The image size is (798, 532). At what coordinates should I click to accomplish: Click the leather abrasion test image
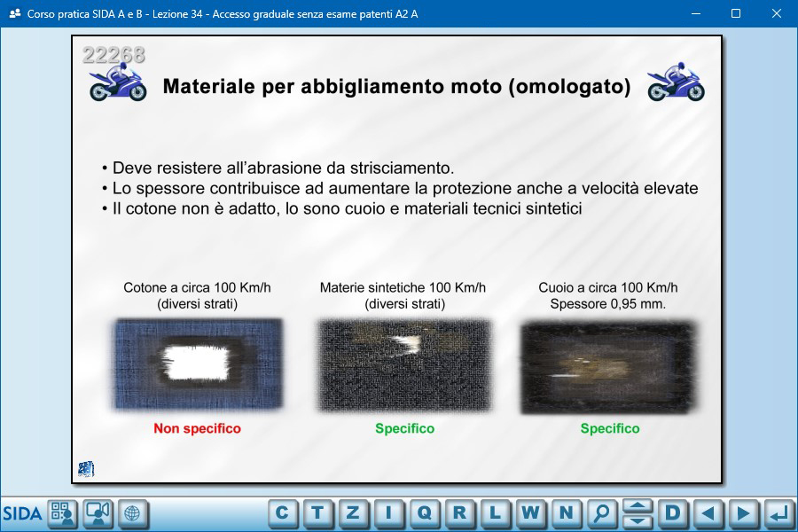tap(609, 367)
